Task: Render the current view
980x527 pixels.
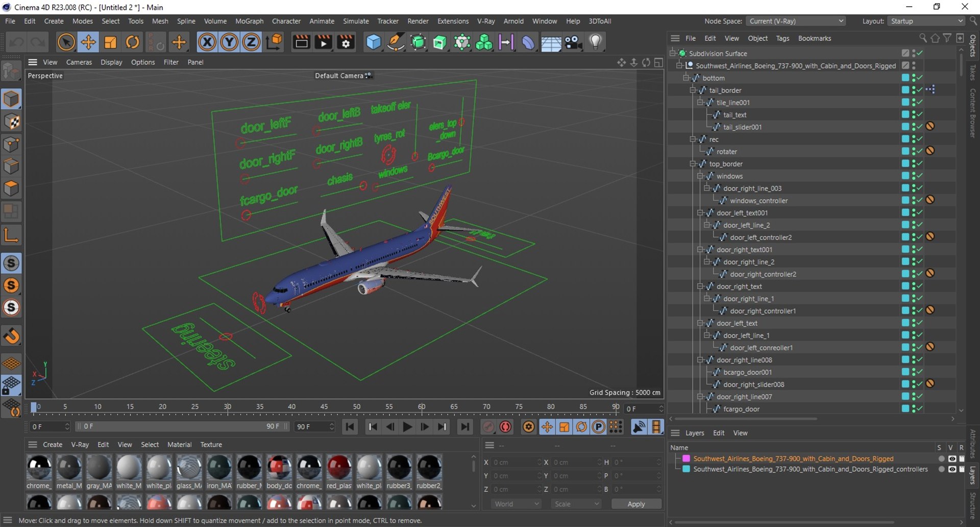Action: (x=301, y=42)
